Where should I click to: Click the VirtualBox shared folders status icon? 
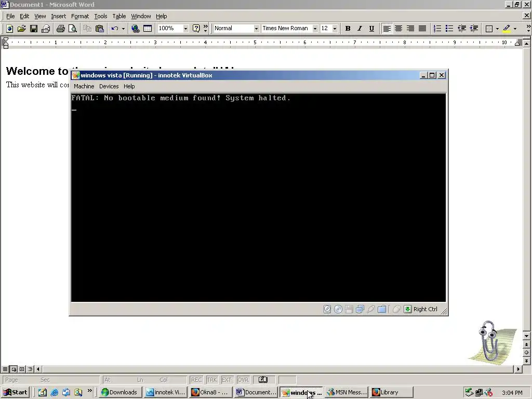tap(382, 309)
